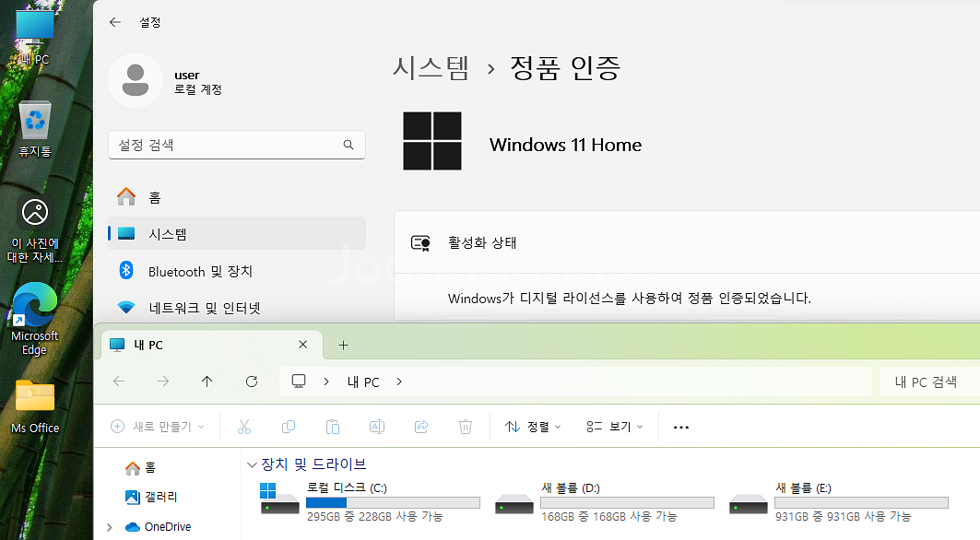This screenshot has height=540, width=980.
Task: Expand the chevron before 내 PC in address bar
Action: pos(326,382)
